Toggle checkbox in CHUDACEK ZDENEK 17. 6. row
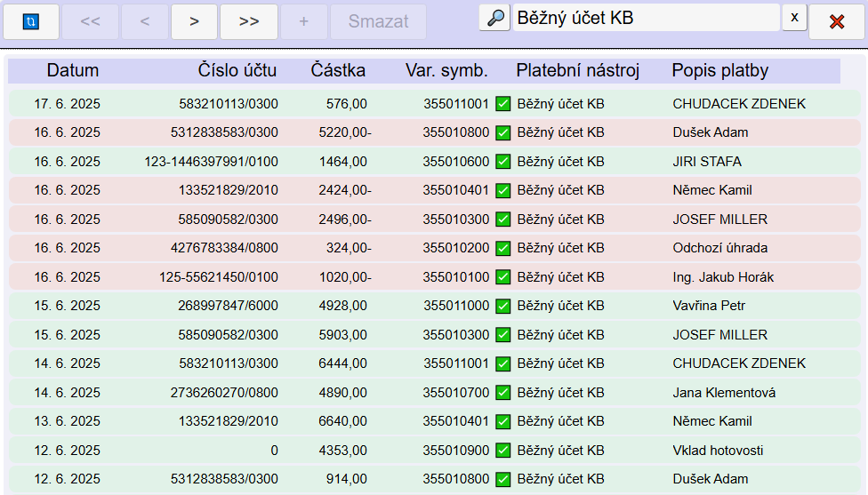The width and height of the screenshot is (868, 495). tap(503, 104)
